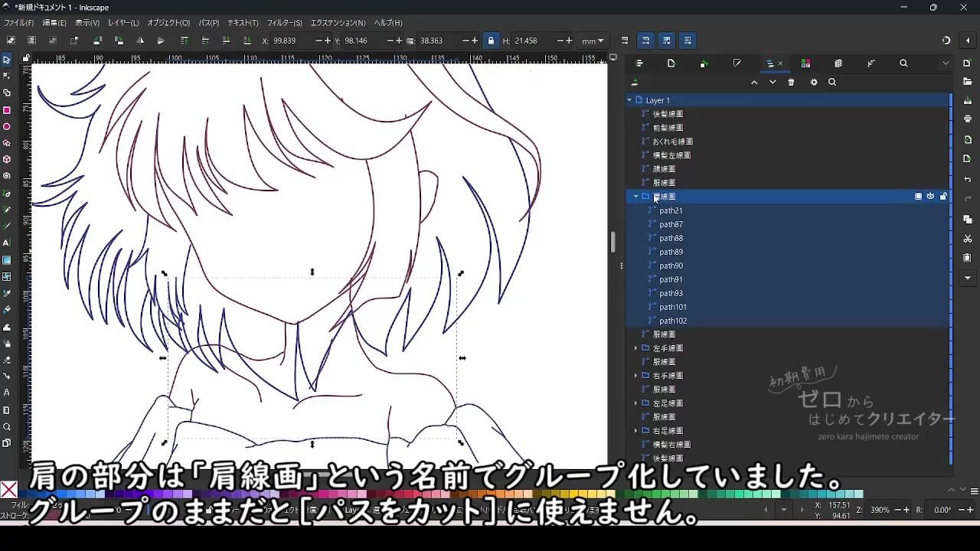
Task: Open the パス(P) menu
Action: 208,23
